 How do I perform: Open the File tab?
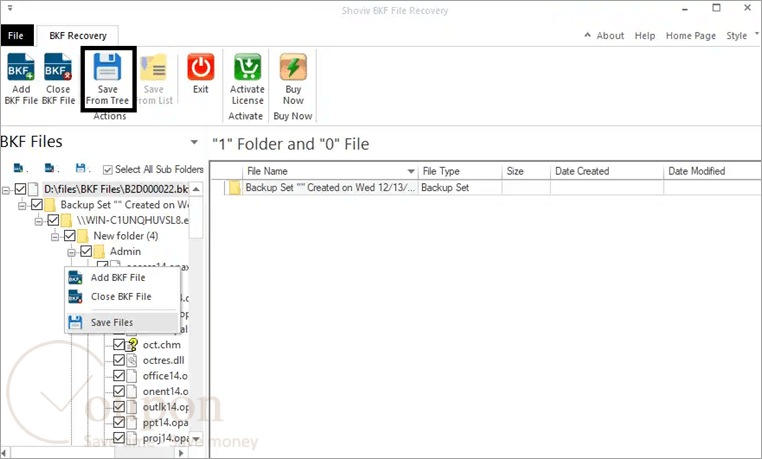click(x=16, y=35)
